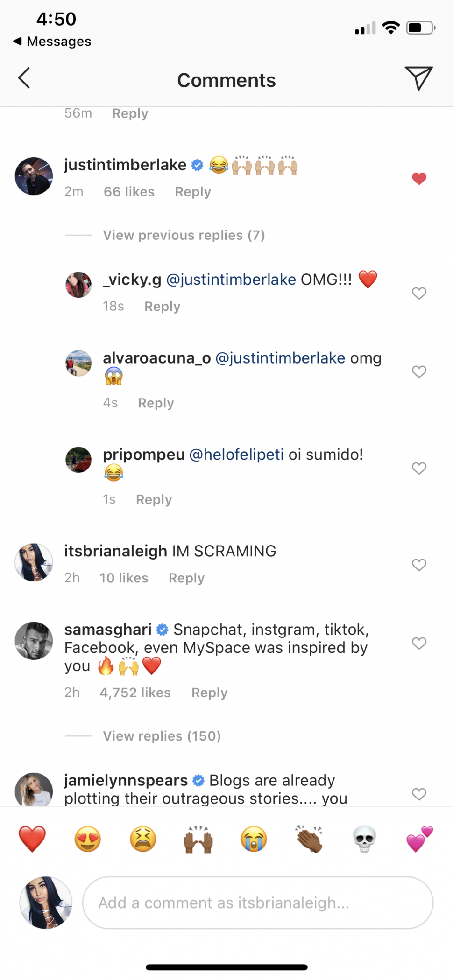Like samasghari's comment with heart
453x980 pixels.
pos(419,643)
